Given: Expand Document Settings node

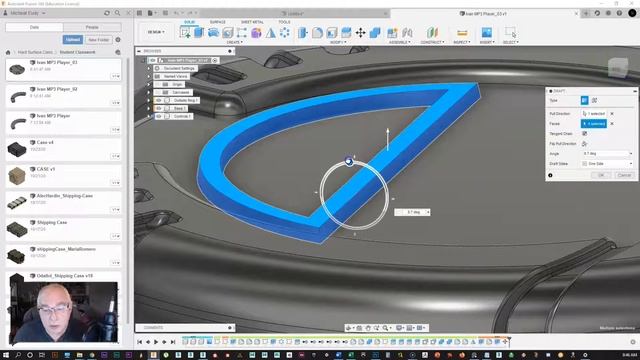Looking at the screenshot, I should (x=149, y=69).
